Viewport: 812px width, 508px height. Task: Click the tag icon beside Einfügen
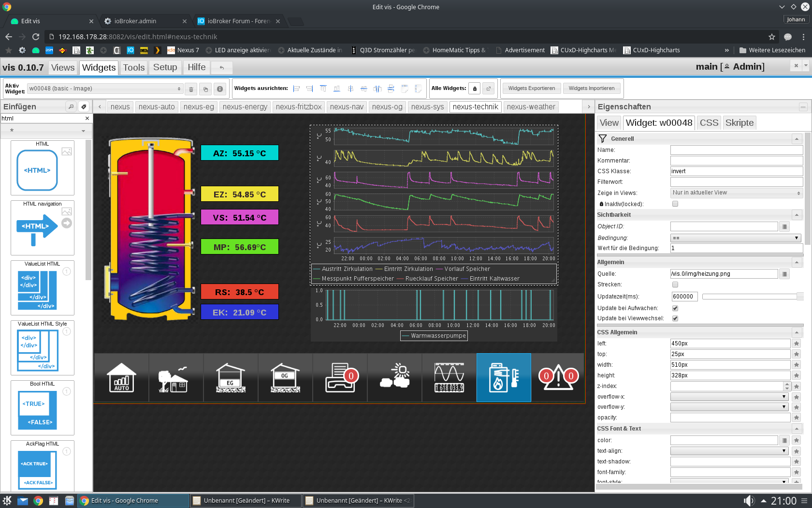click(84, 106)
